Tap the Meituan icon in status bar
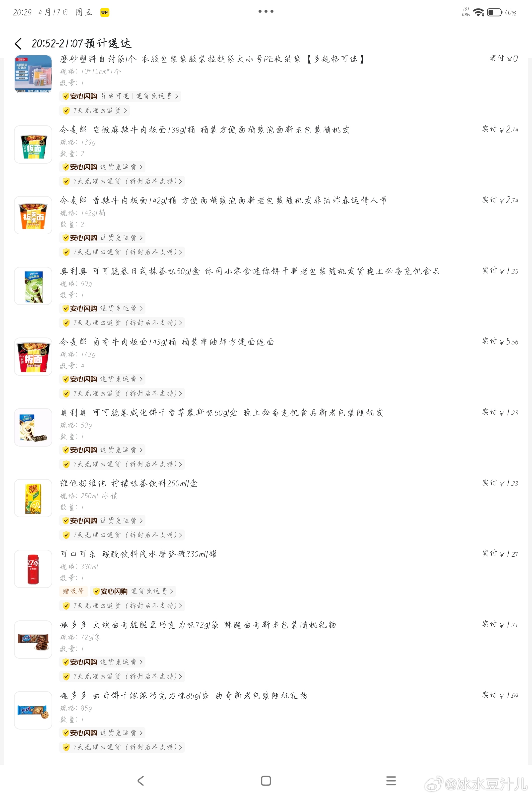 [x=105, y=12]
